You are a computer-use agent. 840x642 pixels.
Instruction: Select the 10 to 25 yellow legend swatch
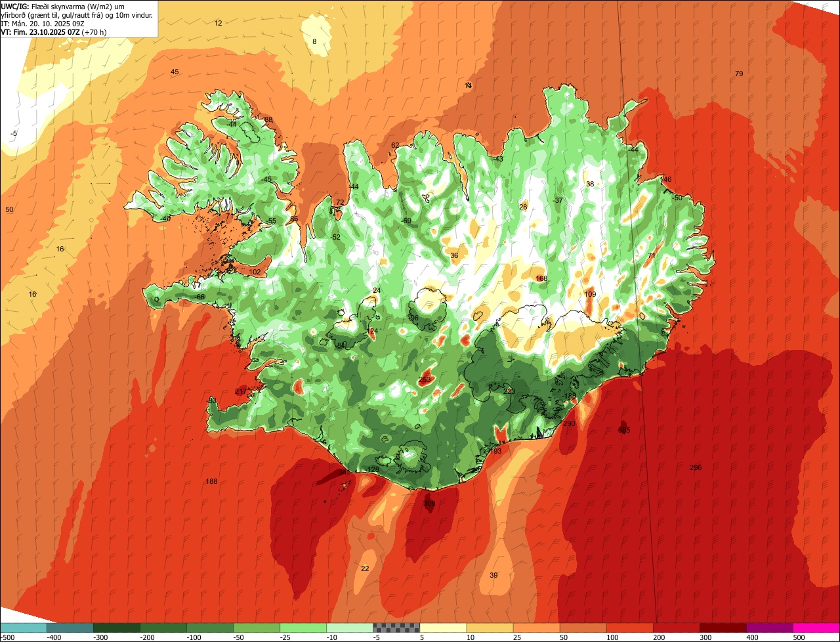489,628
